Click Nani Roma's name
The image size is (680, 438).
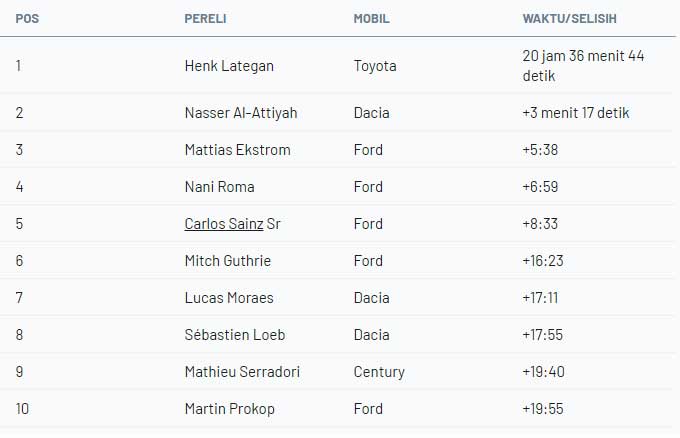[219, 187]
